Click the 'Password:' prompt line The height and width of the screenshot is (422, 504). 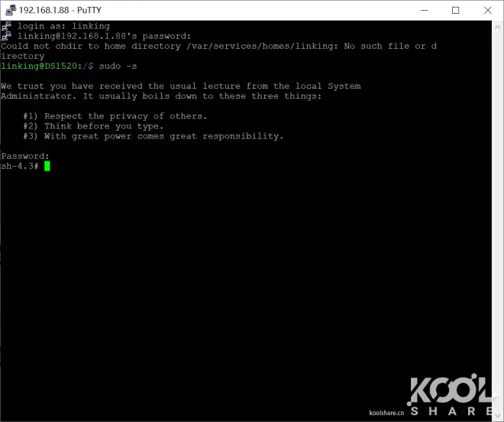click(x=25, y=156)
